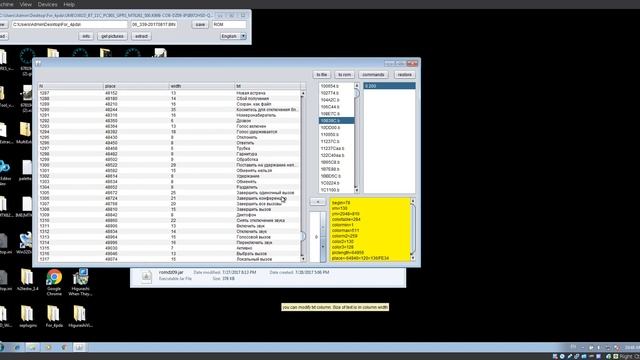The width and height of the screenshot is (640, 360).
Task: Sort by the "txt" column header
Action: 267,86
